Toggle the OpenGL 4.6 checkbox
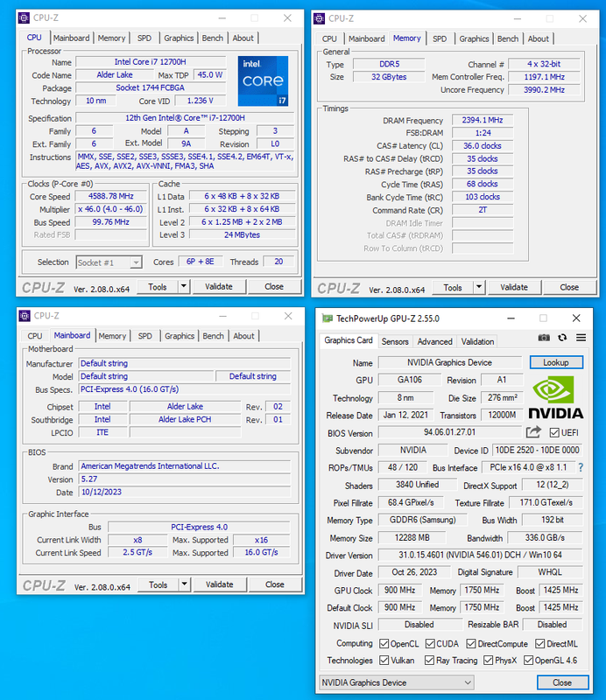606x700 pixels. coord(529,660)
